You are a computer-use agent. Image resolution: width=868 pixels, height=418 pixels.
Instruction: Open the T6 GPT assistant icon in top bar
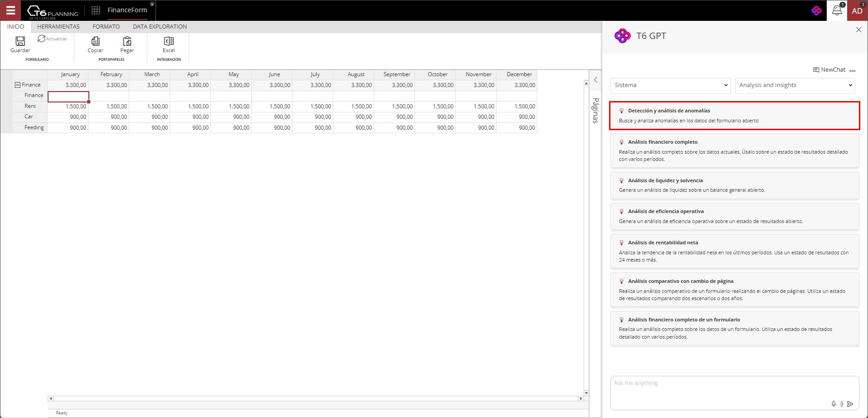pos(816,10)
